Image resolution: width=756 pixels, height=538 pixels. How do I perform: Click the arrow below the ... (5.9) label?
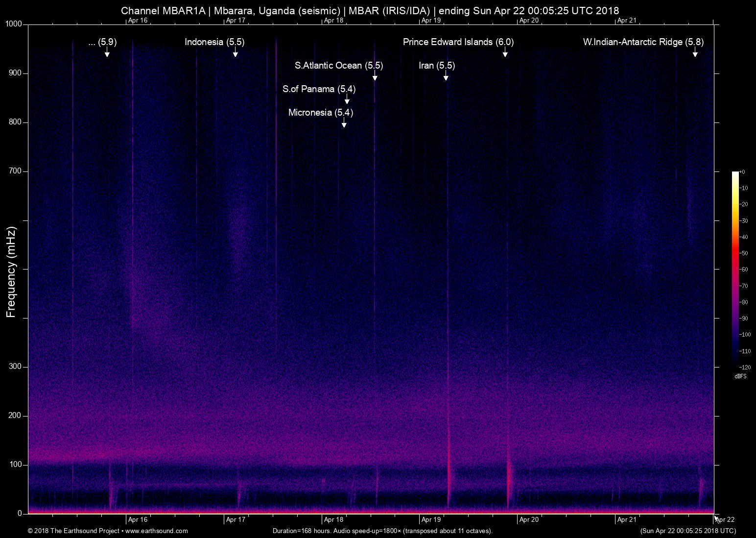107,53
